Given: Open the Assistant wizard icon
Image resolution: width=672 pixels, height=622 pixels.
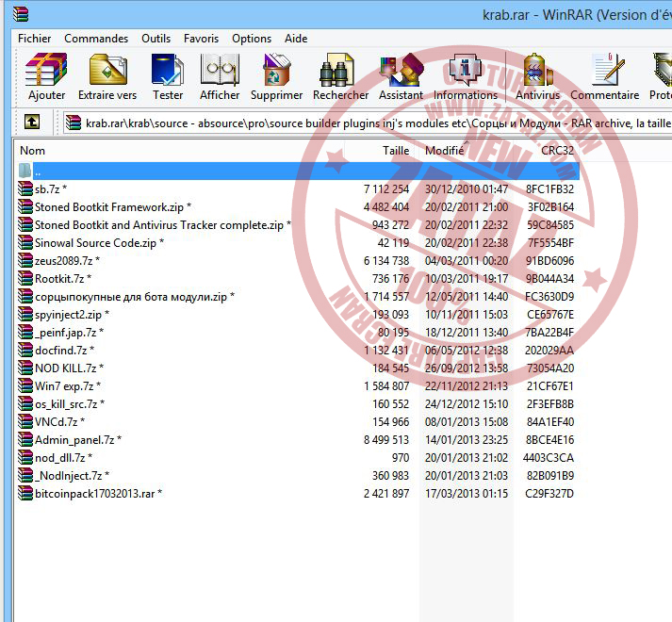Looking at the screenshot, I should click(402, 70).
